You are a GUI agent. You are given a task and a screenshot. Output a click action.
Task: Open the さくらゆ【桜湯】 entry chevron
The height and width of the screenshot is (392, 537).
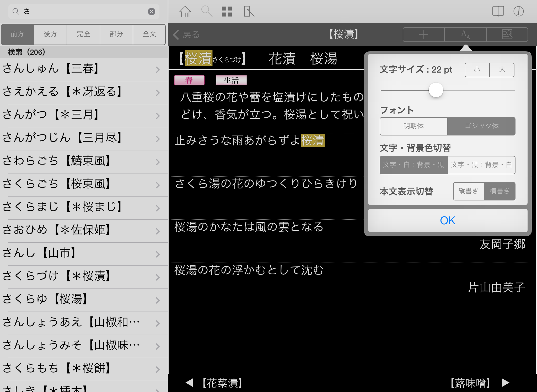coord(158,300)
